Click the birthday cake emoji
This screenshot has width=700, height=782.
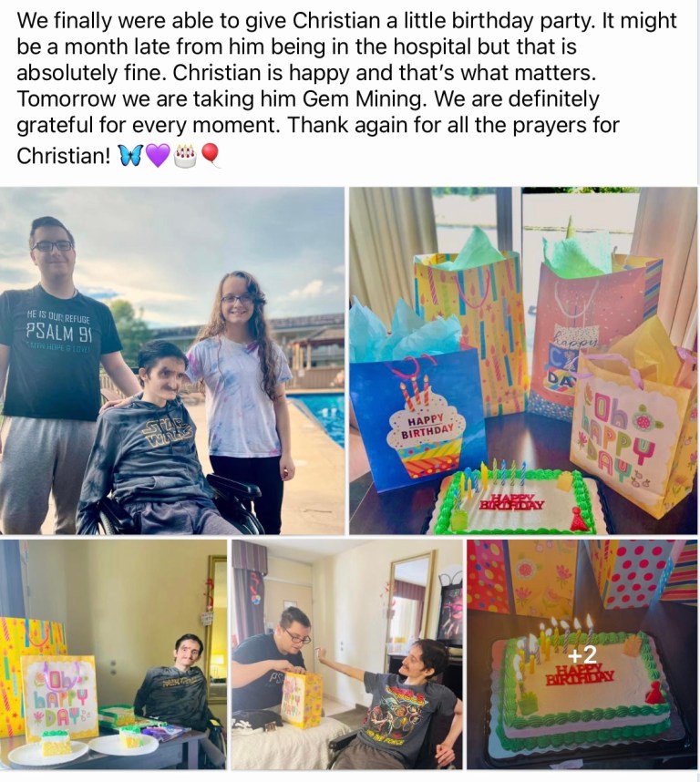(x=185, y=156)
